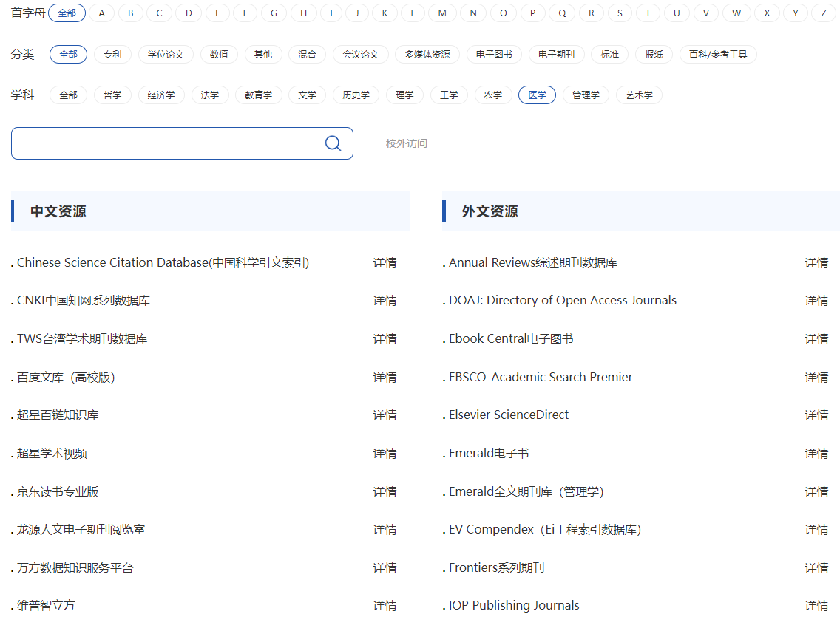Open EV Compendex database link
Screen dimensions: 840x617
[x=545, y=529]
